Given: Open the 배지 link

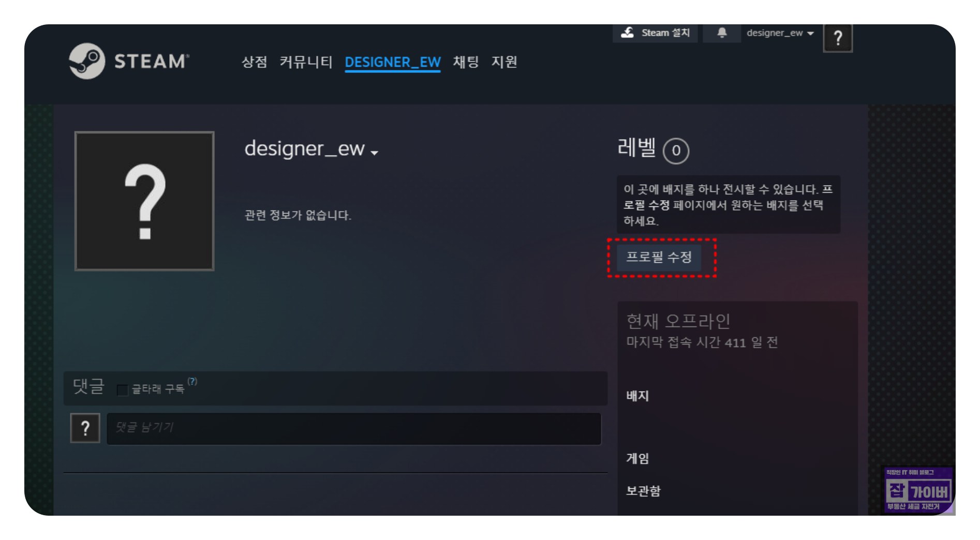Looking at the screenshot, I should click(x=637, y=396).
